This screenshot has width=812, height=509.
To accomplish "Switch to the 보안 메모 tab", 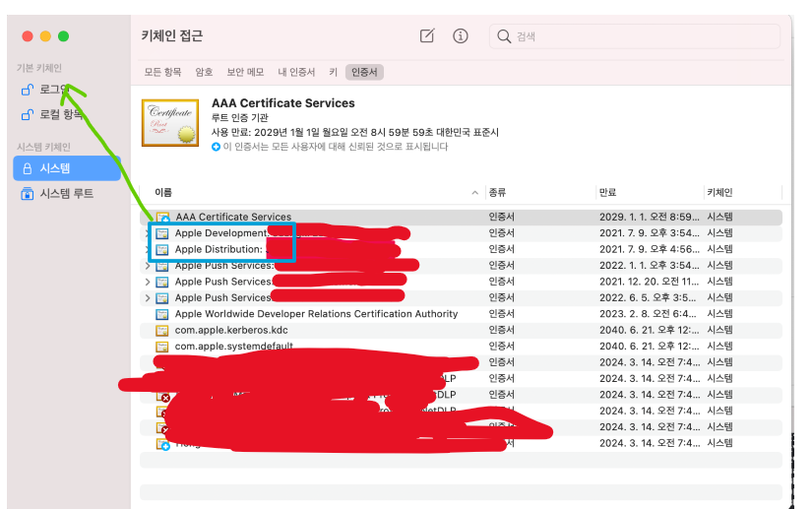I will (245, 72).
